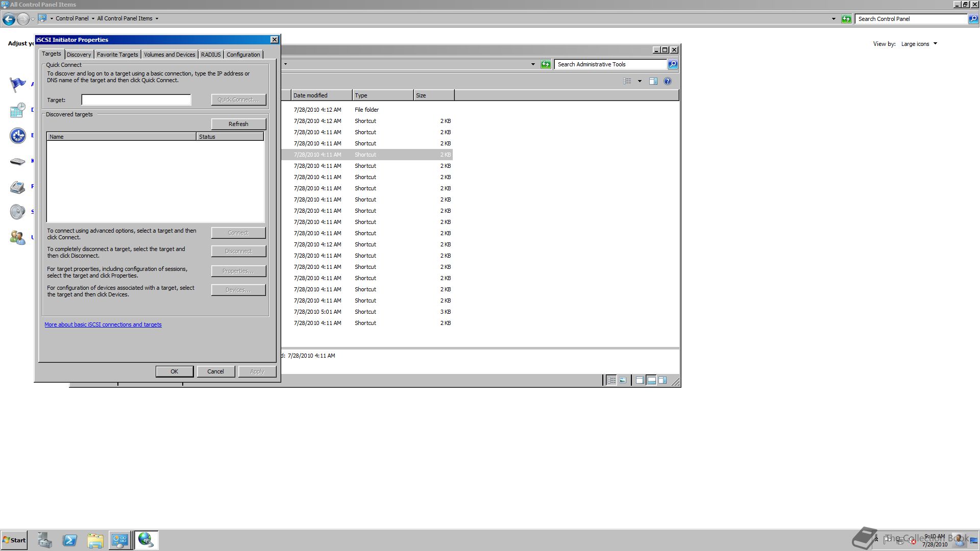This screenshot has height=551, width=980.
Task: Click the Administrative Tools green refresh icon
Action: (546, 64)
